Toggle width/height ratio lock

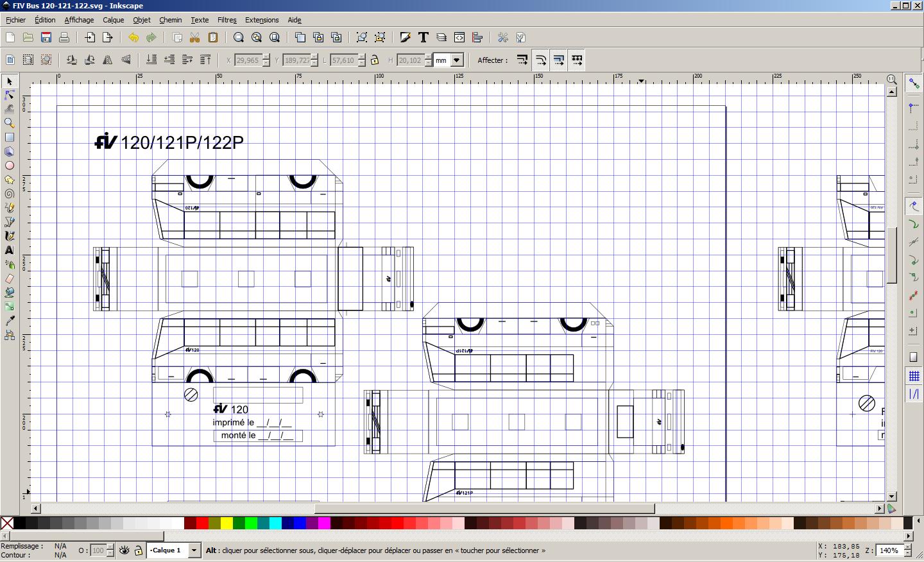click(375, 60)
